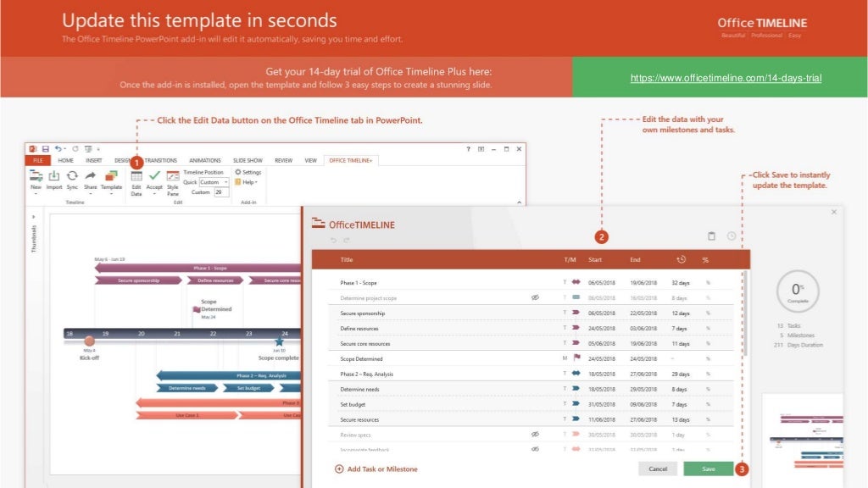Toggle visibility eye for Determine project scope

click(x=535, y=297)
